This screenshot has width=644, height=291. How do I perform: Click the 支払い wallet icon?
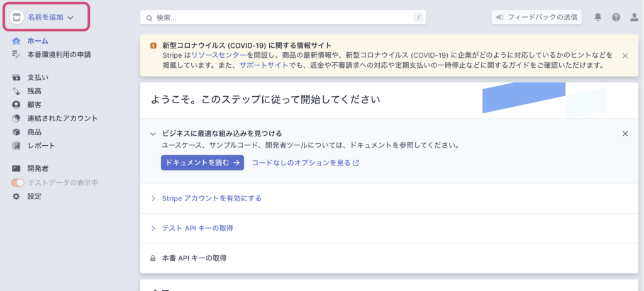[x=16, y=77]
